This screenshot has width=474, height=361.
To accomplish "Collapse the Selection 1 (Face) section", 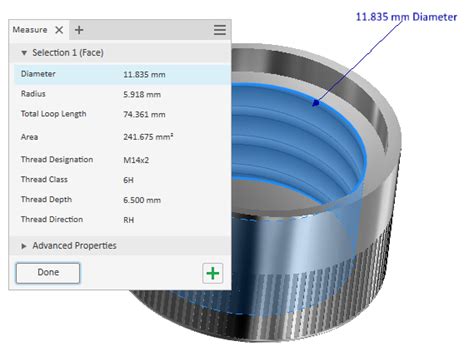I will tap(24, 53).
